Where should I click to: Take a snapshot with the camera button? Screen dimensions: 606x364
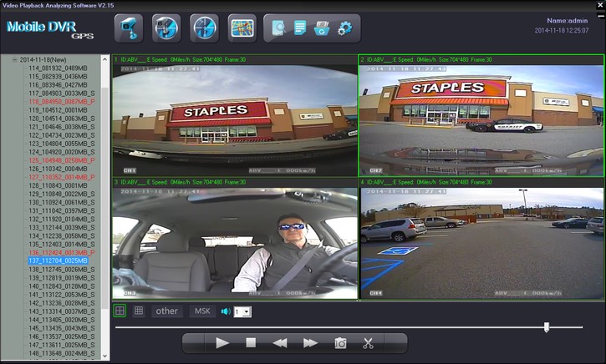340,343
